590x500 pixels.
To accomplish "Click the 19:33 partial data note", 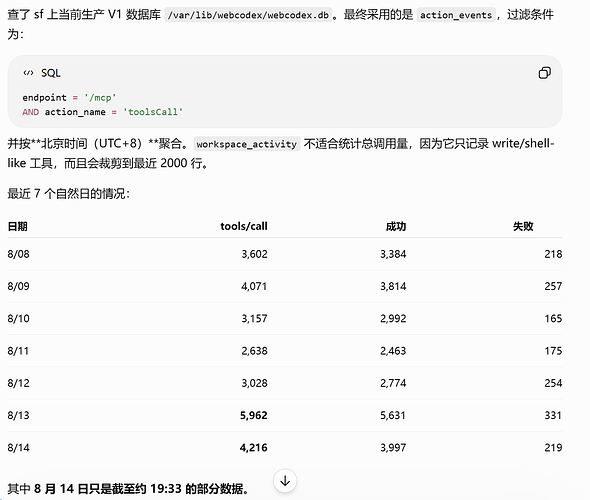I will pyautogui.click(x=128, y=489).
